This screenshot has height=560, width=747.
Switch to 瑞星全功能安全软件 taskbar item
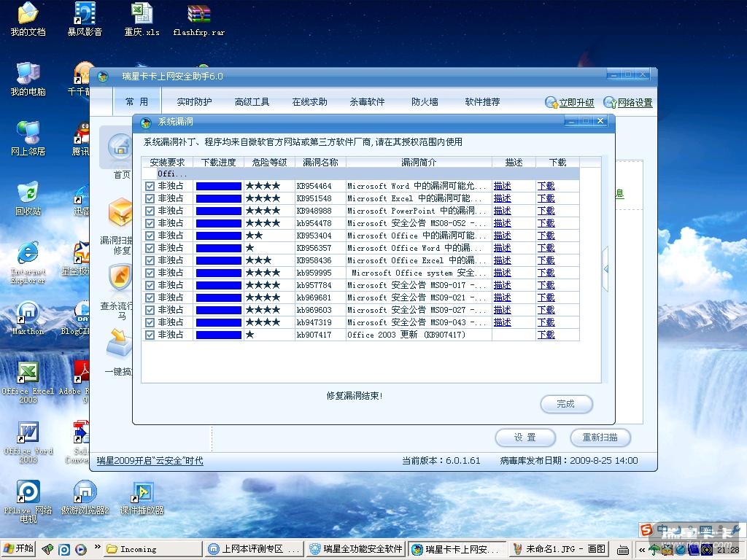355,549
